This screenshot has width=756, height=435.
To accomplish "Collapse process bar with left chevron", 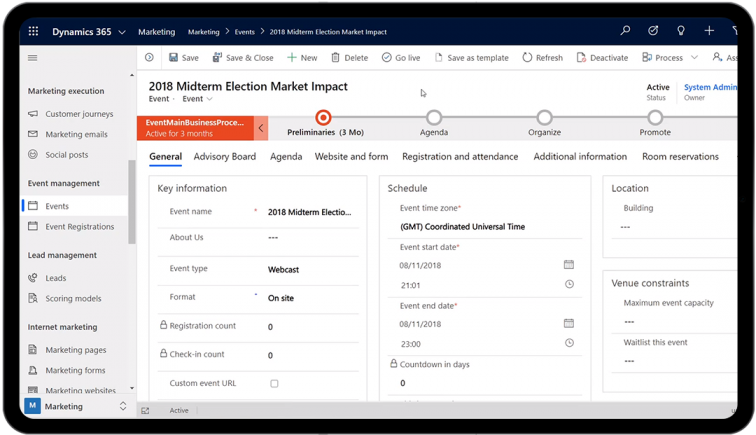I will 261,128.
